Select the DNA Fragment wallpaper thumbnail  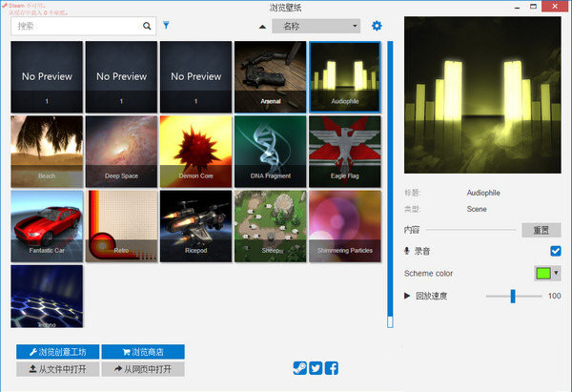pyautogui.click(x=270, y=152)
